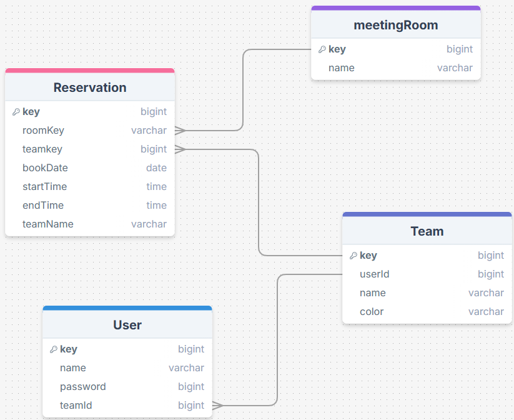This screenshot has height=420, width=514.
Task: Click the userId field in Team table
Action: 427,274
